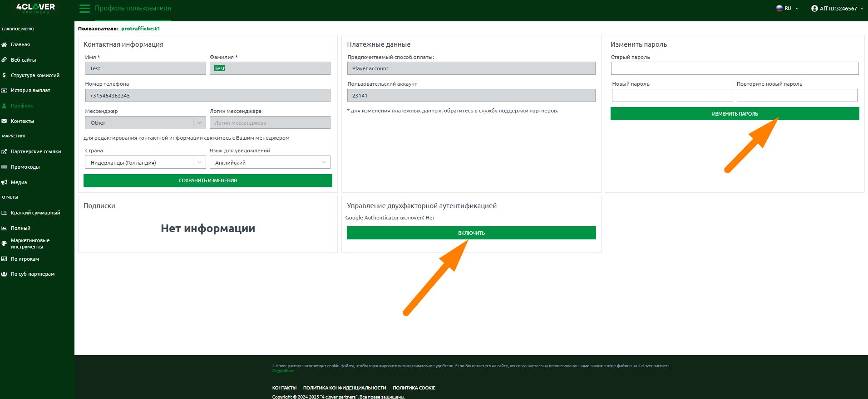
Task: Click the dollar icon beside Структура комиссий
Action: coord(4,75)
